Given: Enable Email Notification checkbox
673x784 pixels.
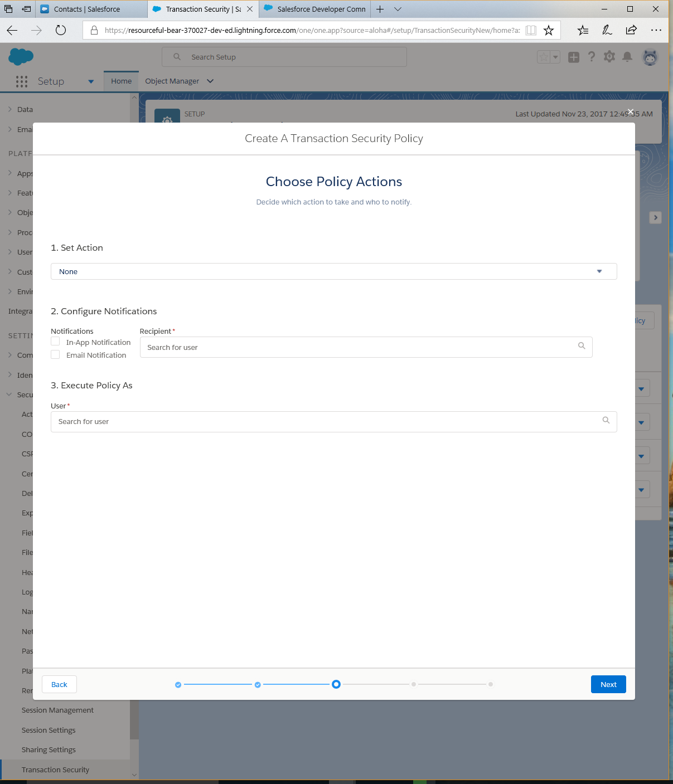Looking at the screenshot, I should (x=55, y=355).
